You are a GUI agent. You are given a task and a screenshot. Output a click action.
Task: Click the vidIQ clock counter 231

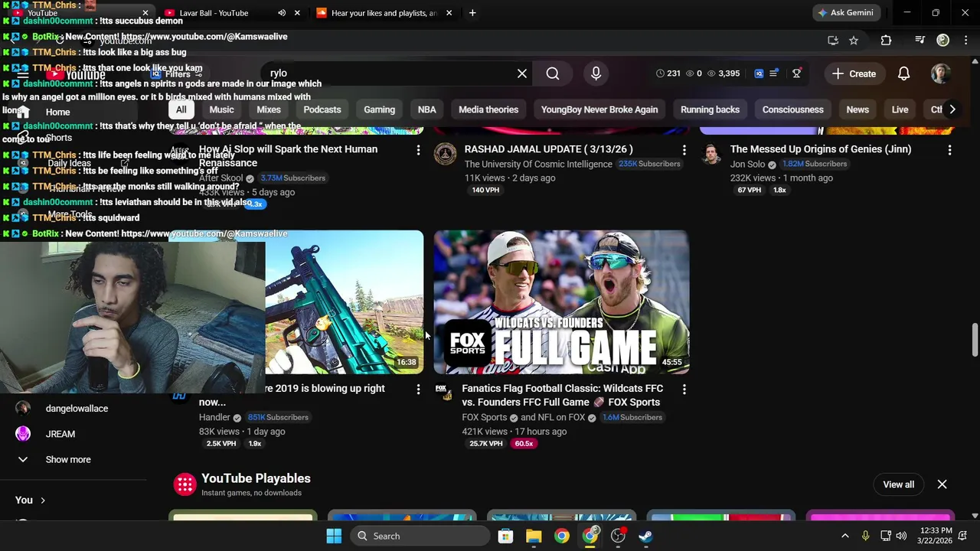[668, 73]
